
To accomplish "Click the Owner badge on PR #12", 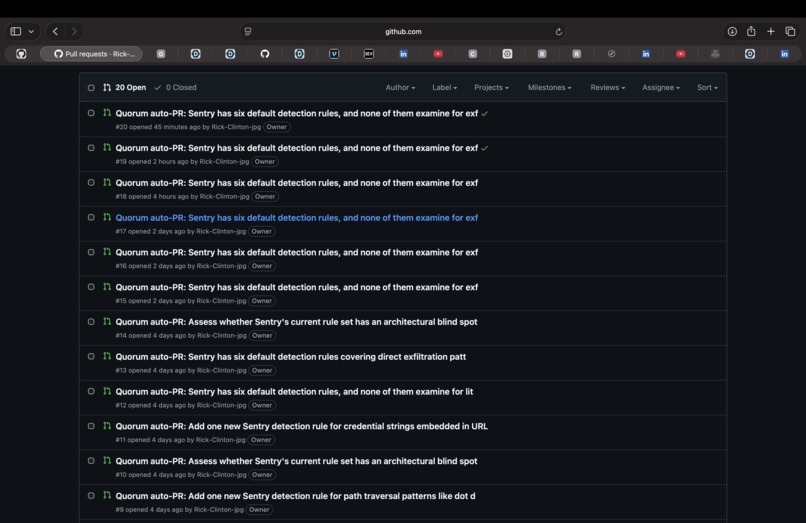I will 262,405.
